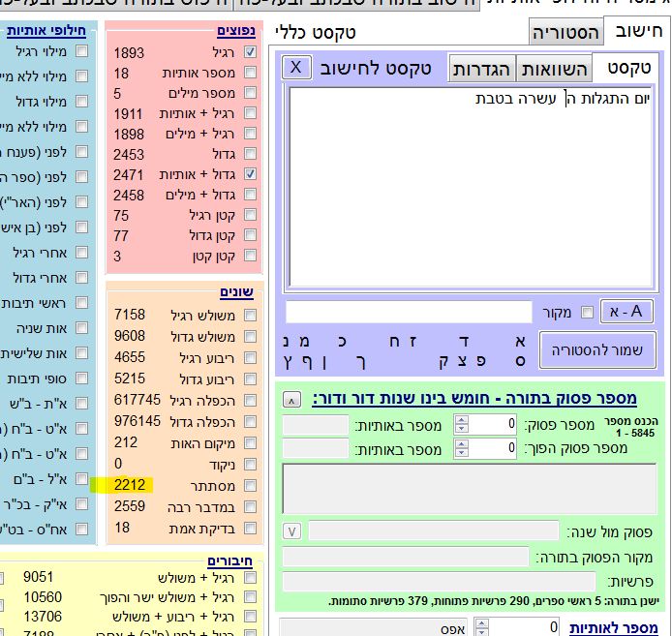Click the letter ק in the letter keyboard

(x=442, y=362)
